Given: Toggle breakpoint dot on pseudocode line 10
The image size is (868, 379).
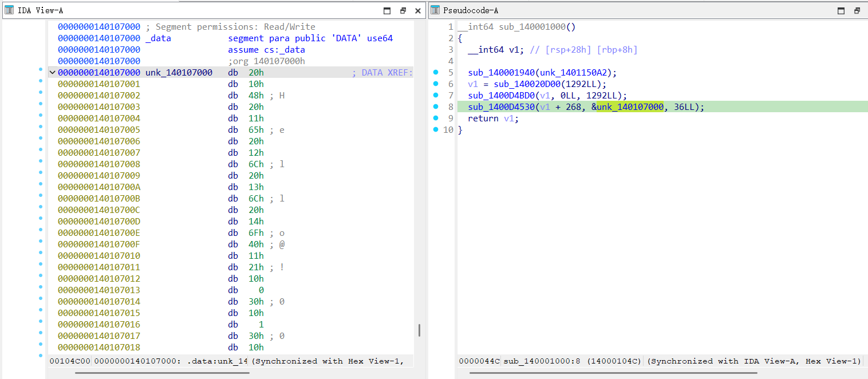Looking at the screenshot, I should [x=436, y=130].
